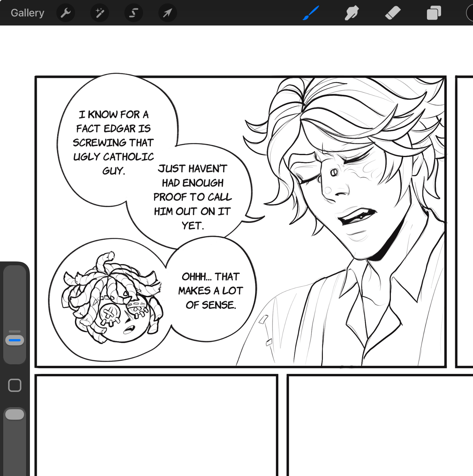Open the Actions wrench menu

click(x=66, y=13)
